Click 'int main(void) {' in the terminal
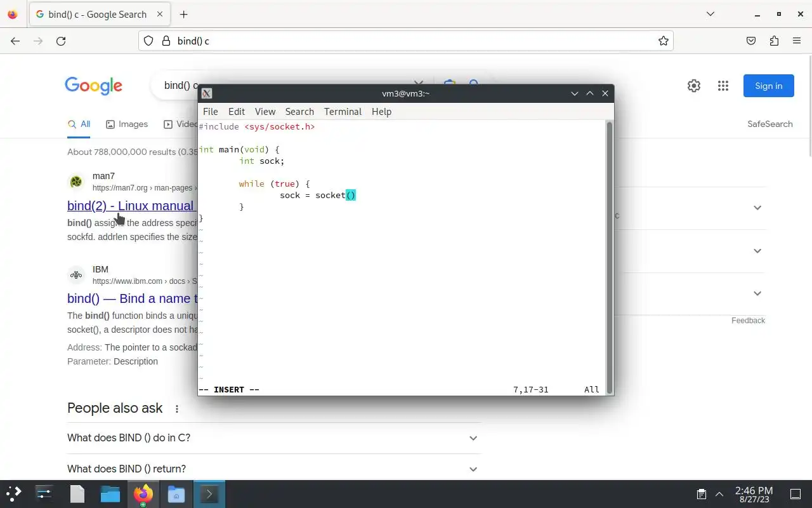The height and width of the screenshot is (508, 812). (x=239, y=149)
